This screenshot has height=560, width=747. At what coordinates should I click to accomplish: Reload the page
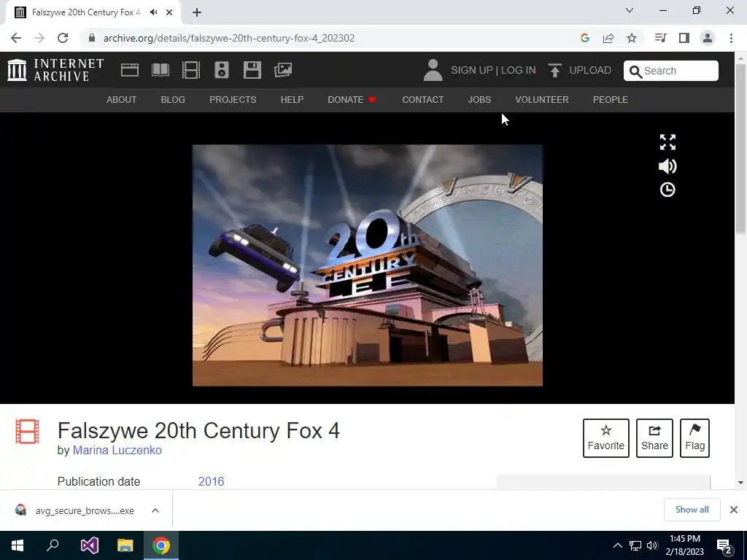point(63,38)
